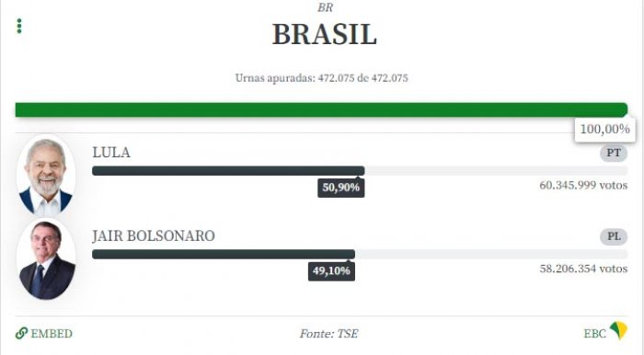Click the 49,10% percentage label
Viewport: 644px width, 355px height.
point(331,271)
